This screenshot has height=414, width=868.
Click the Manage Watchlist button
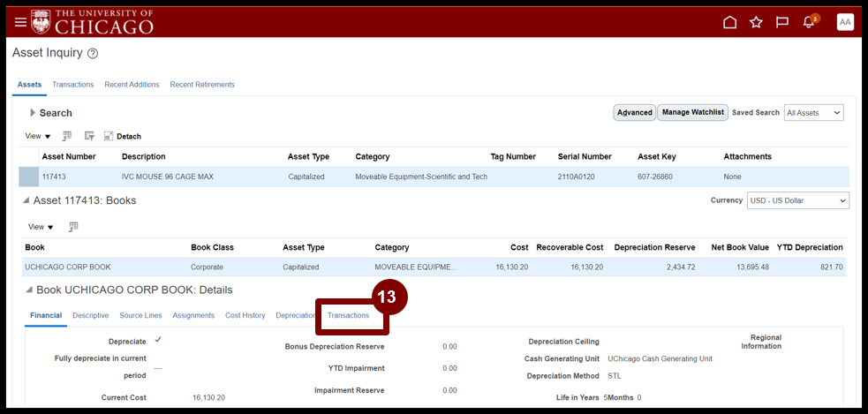click(692, 112)
